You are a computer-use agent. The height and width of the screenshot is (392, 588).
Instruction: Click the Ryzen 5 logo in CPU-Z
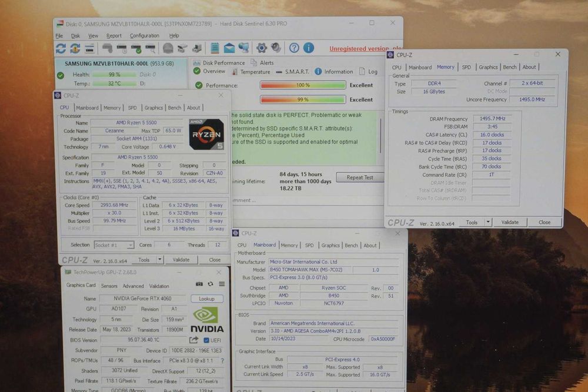pyautogui.click(x=206, y=135)
